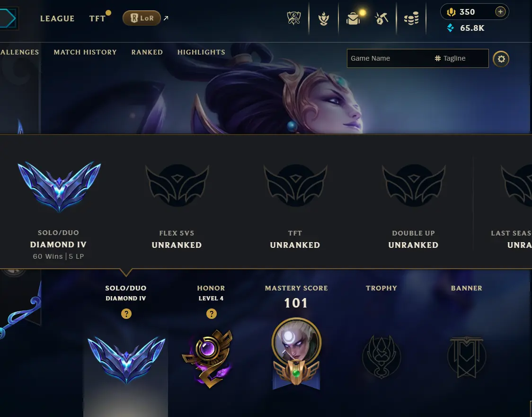The height and width of the screenshot is (417, 532).
Task: Open the hammer crafting icon
Action: (381, 18)
